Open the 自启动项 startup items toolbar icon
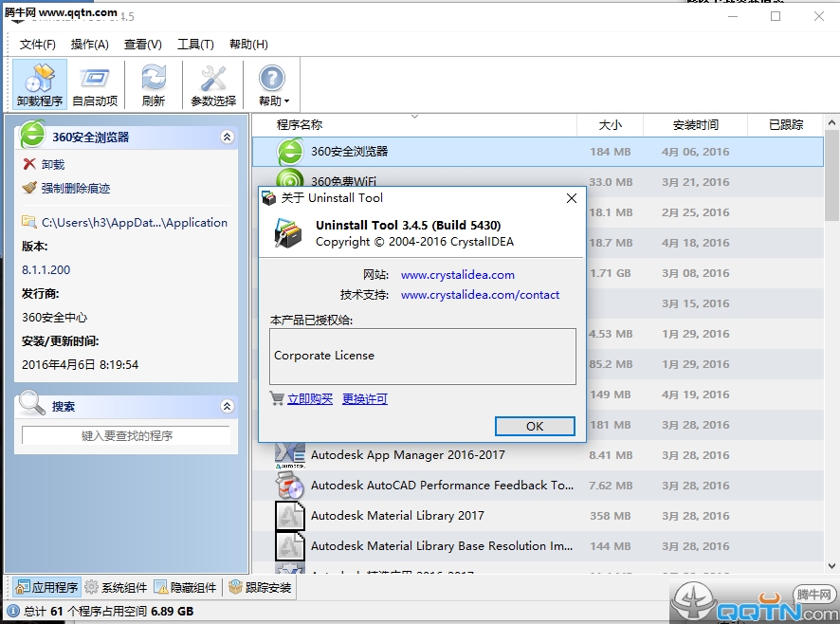The image size is (840, 624). coord(95,84)
